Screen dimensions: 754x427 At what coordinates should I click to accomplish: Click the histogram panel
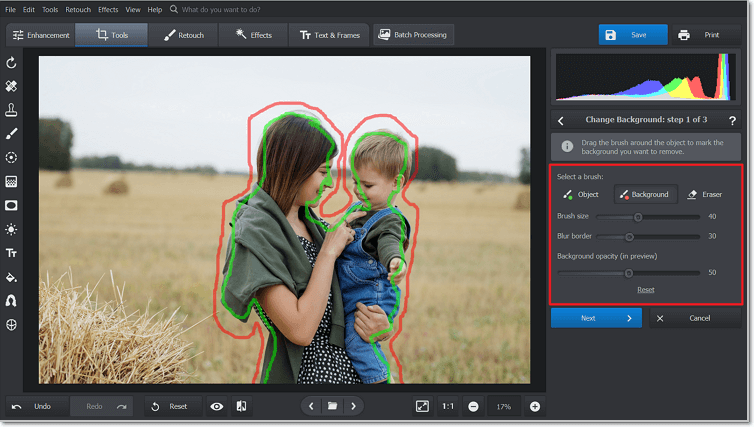(645, 77)
